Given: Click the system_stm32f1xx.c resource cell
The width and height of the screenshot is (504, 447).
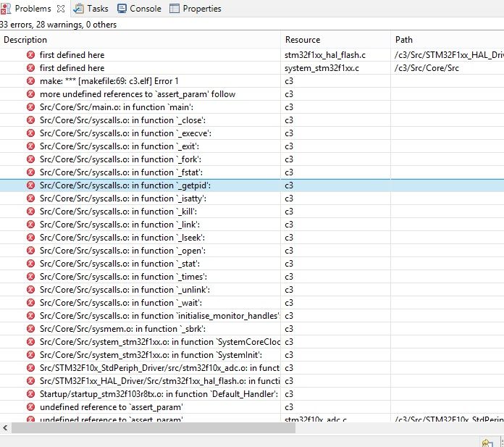Looking at the screenshot, I should [322, 68].
